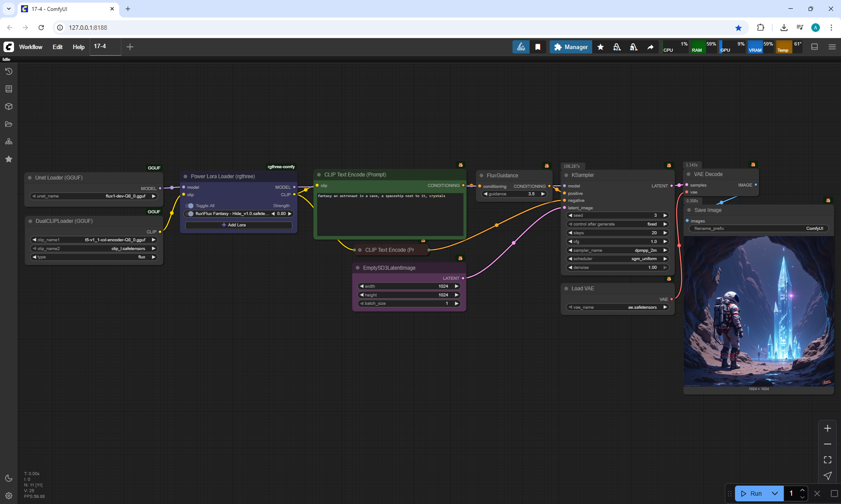The height and width of the screenshot is (504, 841).
Task: Open the Workflow menu
Action: point(31,47)
